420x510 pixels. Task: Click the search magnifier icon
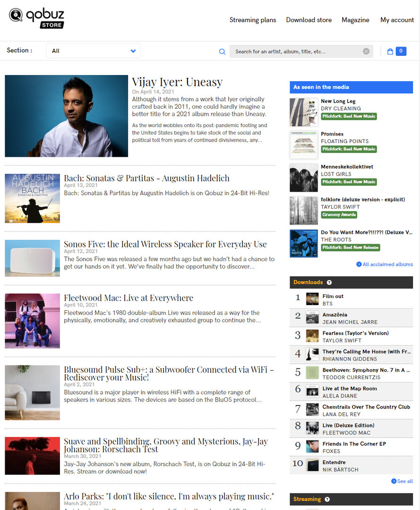[222, 51]
